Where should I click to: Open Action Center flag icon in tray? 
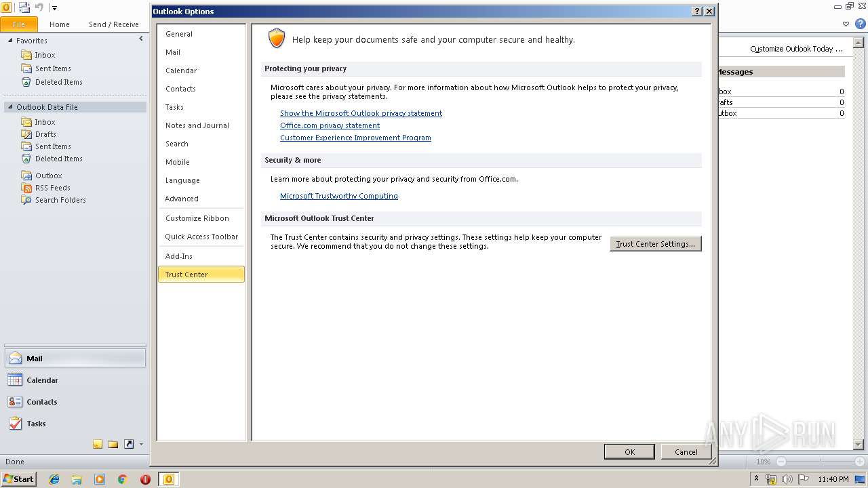pos(804,479)
